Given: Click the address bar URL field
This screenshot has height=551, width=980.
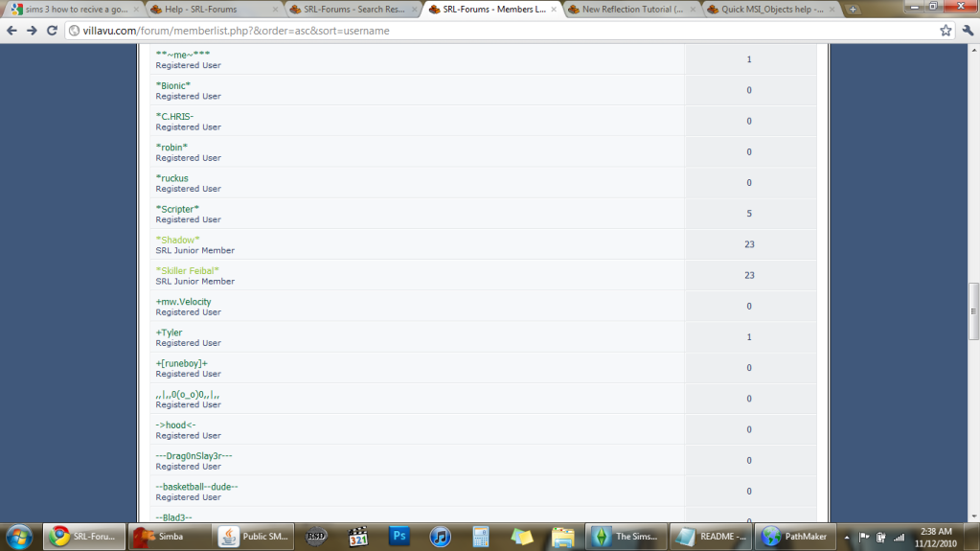Looking at the screenshot, I should click(479, 31).
